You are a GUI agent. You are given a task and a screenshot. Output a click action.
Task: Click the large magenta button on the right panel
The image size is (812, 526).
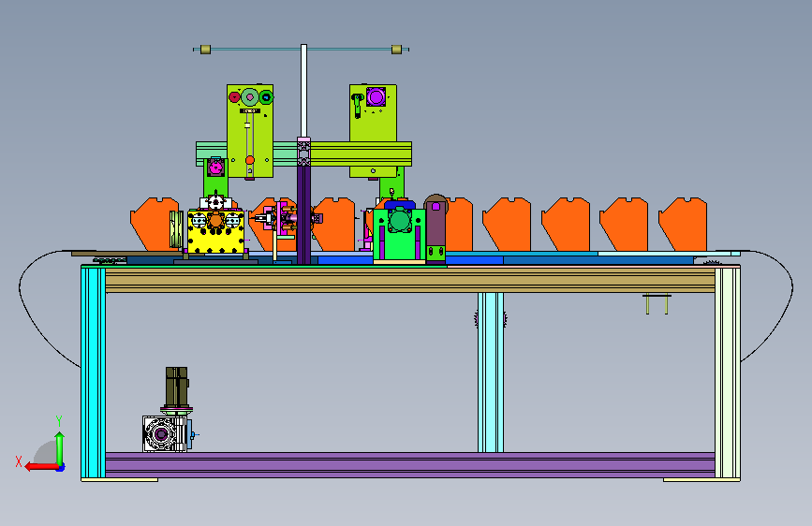point(376,96)
